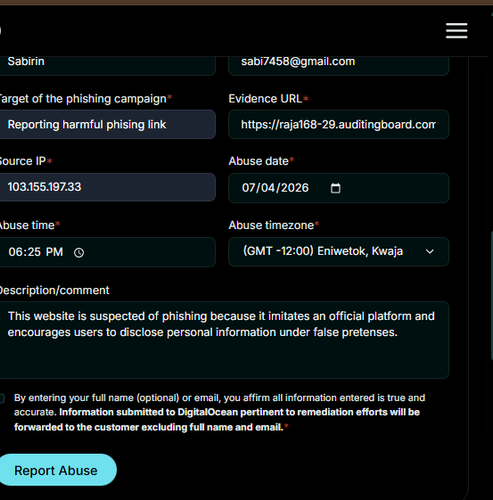Viewport: 493px width, 500px height.
Task: Edit the Description/comment text area
Action: pos(224,340)
